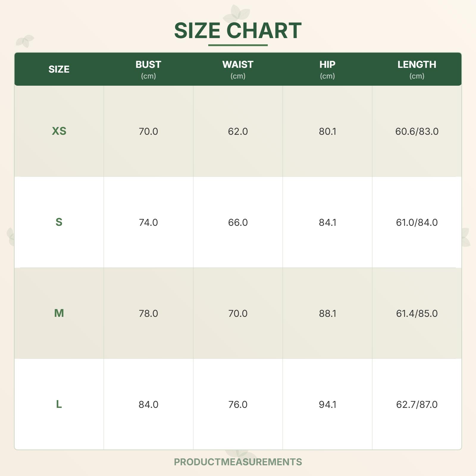Click the PRODUCTMEASUREMENTS footer text
This screenshot has width=476, height=476.
[238, 462]
